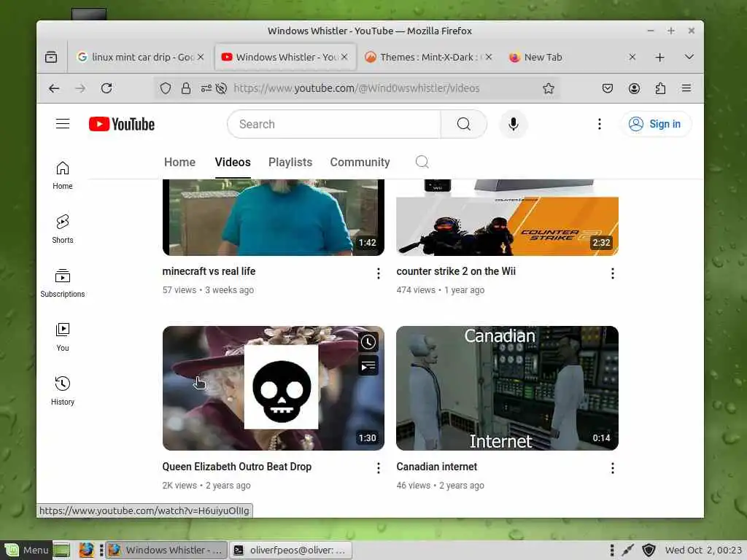Click the YouTube search magnifier button

tap(463, 124)
